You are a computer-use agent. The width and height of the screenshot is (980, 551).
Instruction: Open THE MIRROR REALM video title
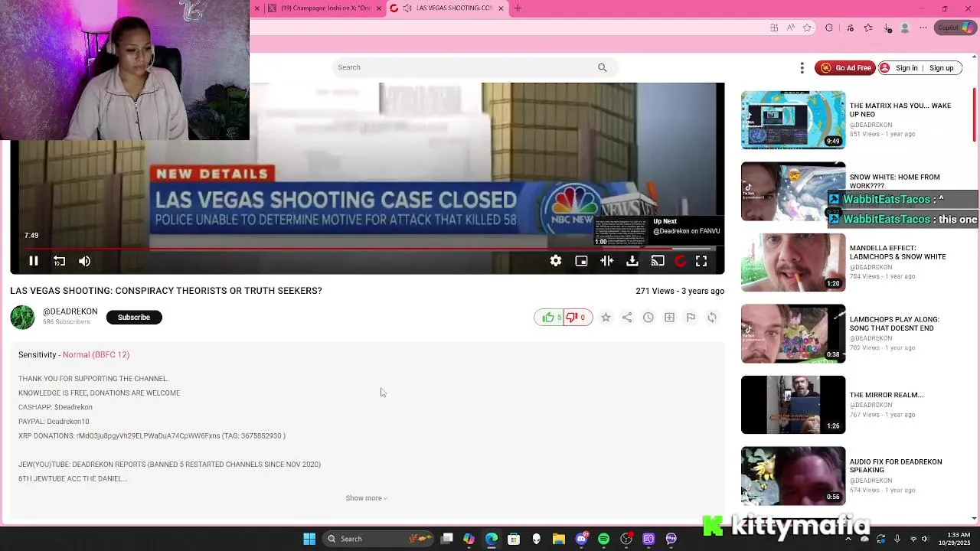point(886,396)
